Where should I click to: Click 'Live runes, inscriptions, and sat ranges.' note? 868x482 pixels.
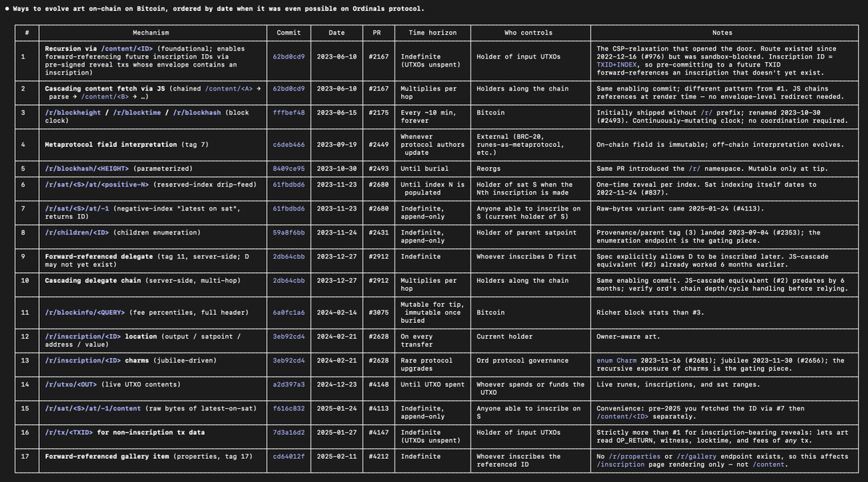point(678,384)
